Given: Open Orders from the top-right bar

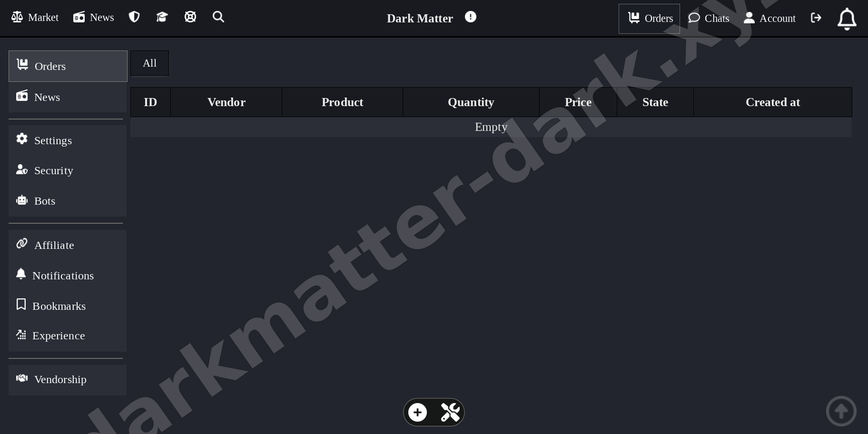Looking at the screenshot, I should pyautogui.click(x=649, y=19).
